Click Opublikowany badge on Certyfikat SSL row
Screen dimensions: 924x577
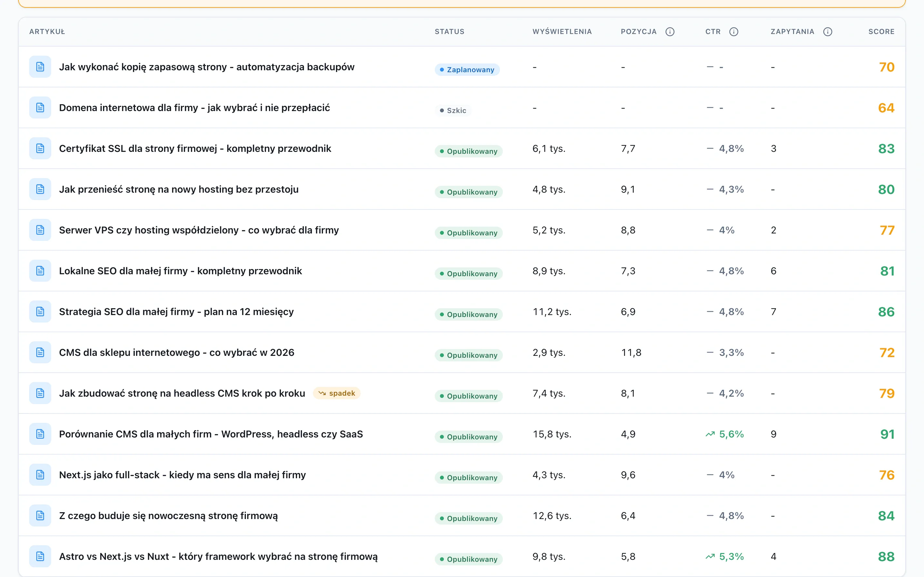click(x=468, y=151)
